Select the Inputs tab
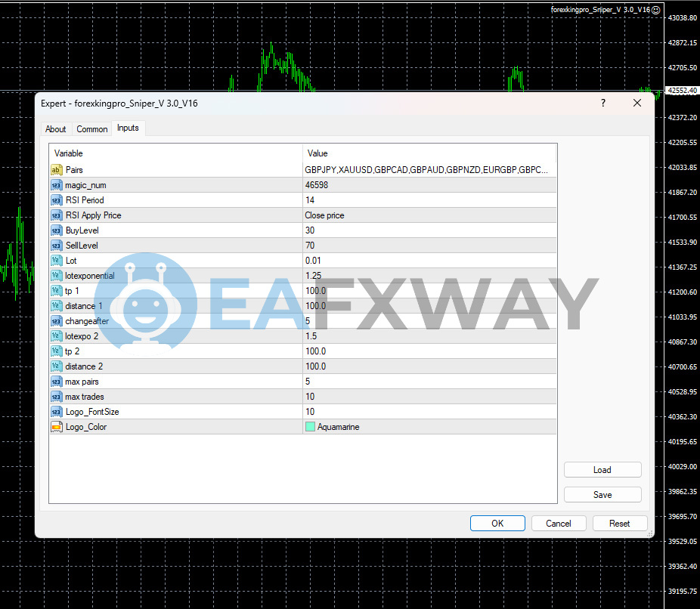Image resolution: width=700 pixels, height=609 pixels. coord(128,128)
